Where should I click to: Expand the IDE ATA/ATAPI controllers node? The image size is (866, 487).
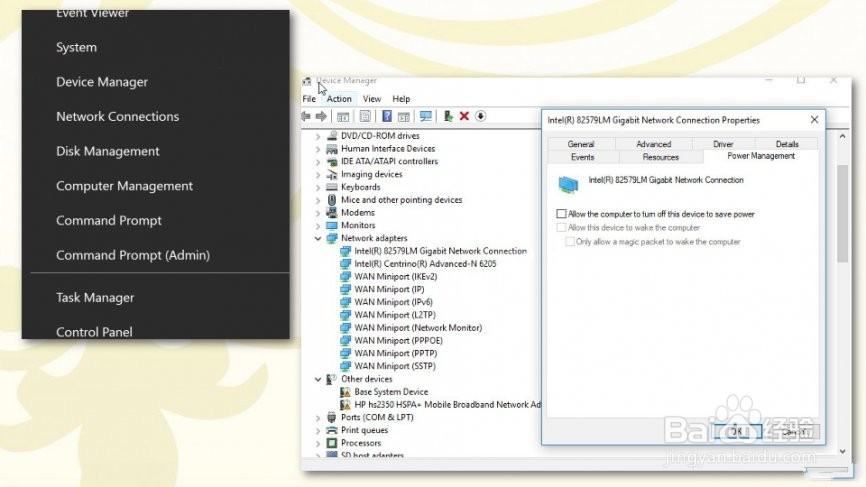318,161
